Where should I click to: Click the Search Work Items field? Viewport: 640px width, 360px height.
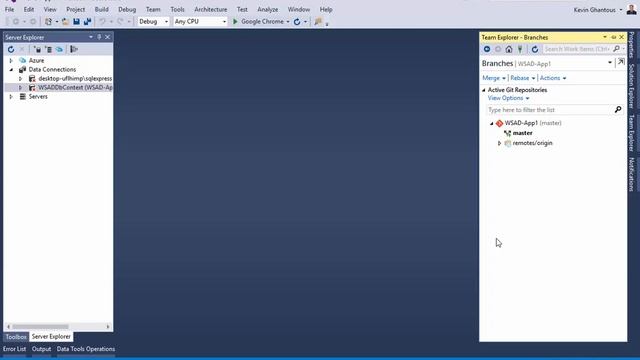click(577, 49)
